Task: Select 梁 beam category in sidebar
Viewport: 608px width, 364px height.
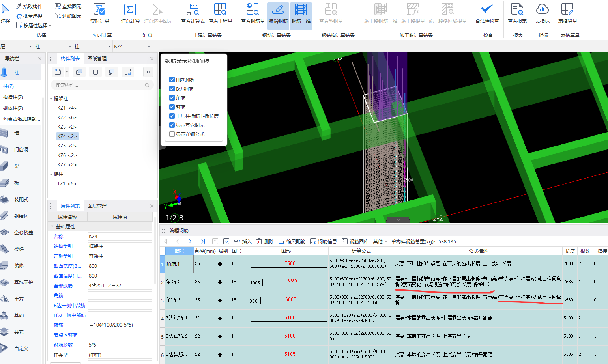Action: [x=17, y=166]
